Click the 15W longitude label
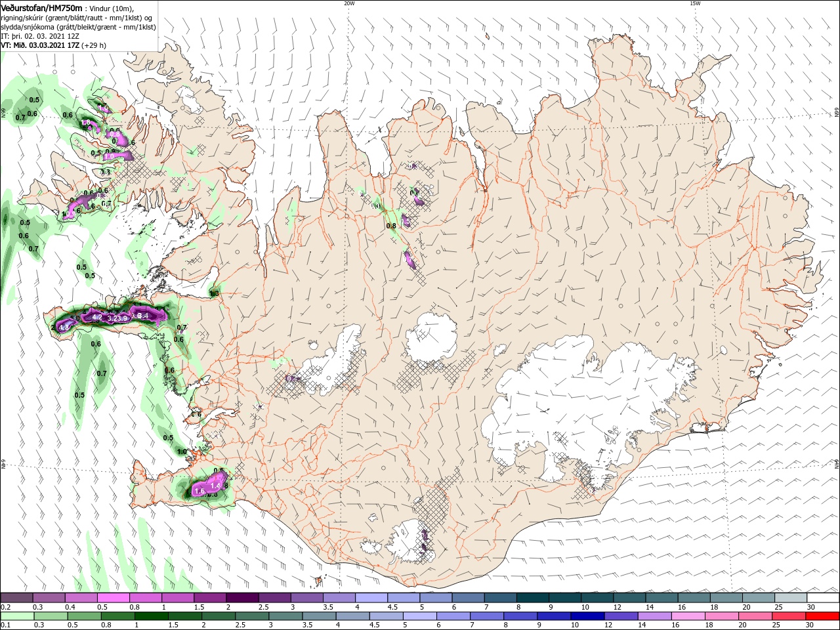The width and height of the screenshot is (840, 630). coord(695,3)
